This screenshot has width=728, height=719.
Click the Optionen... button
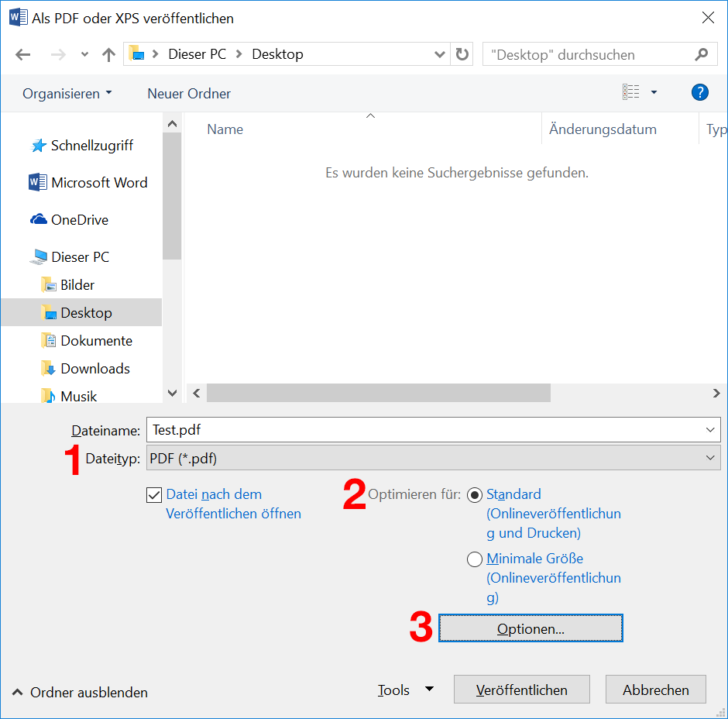[531, 628]
